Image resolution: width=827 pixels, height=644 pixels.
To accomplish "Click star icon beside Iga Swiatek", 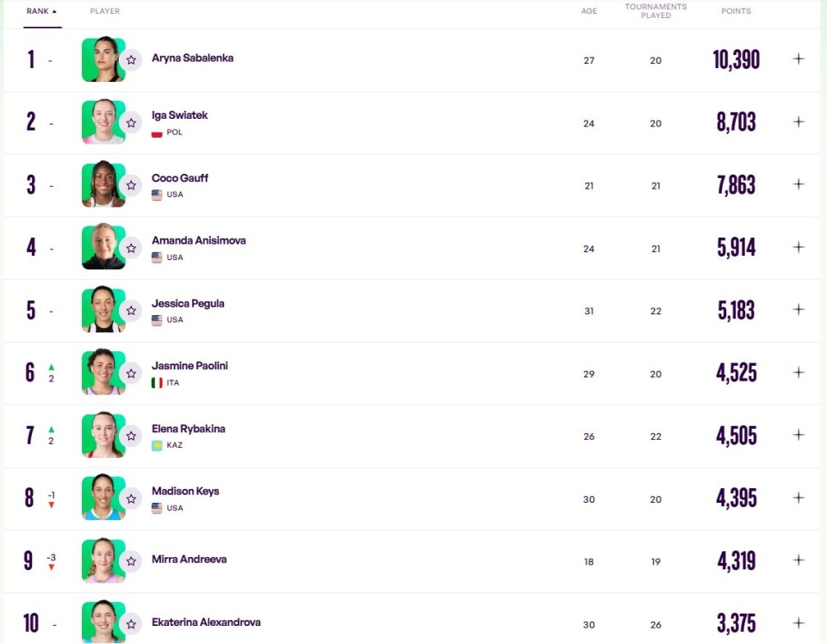I will (131, 123).
